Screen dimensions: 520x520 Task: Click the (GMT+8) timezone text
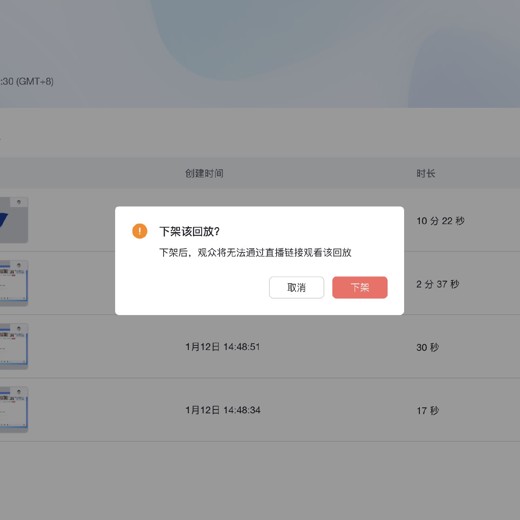point(35,81)
